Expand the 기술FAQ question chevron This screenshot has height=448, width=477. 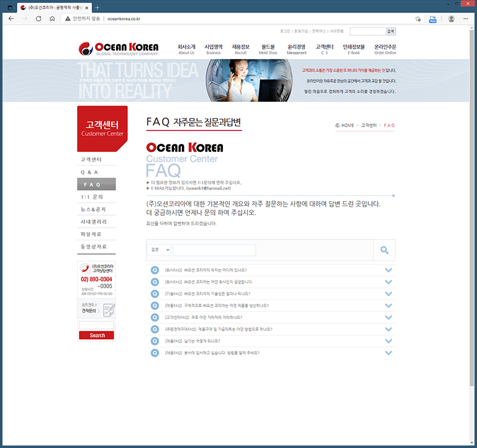pos(389,293)
